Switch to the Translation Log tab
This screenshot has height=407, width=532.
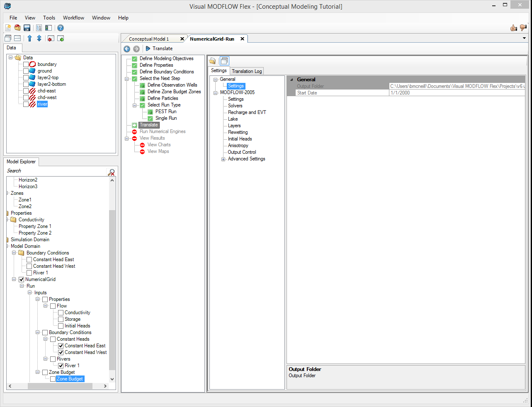coord(246,71)
